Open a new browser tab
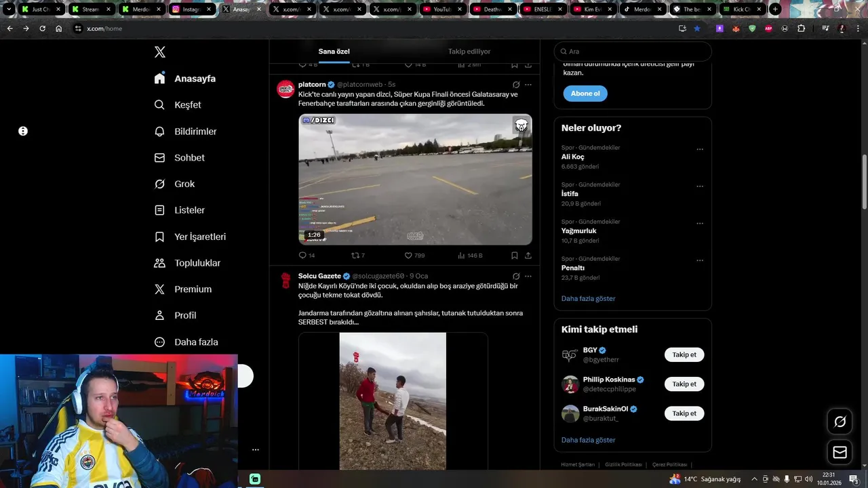This screenshot has width=868, height=488. [x=775, y=9]
